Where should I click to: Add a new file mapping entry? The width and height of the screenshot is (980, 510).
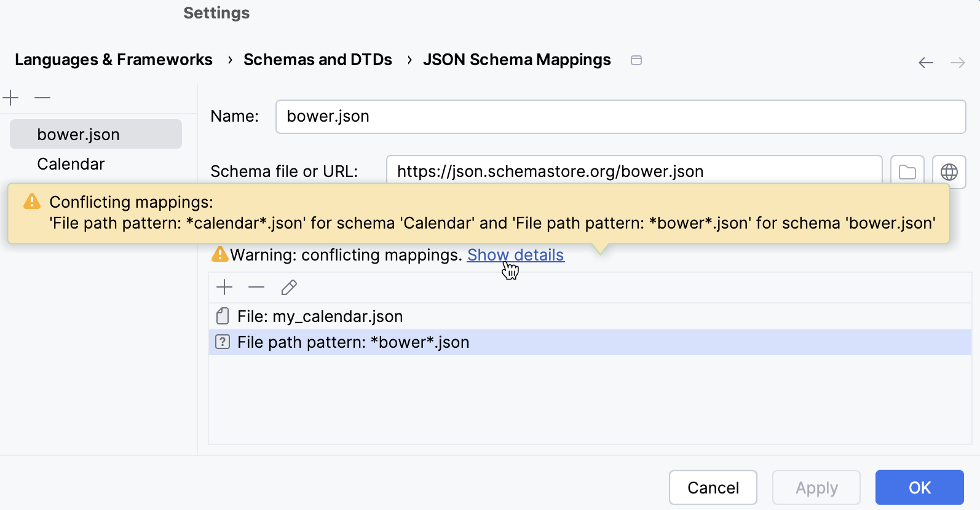click(224, 287)
